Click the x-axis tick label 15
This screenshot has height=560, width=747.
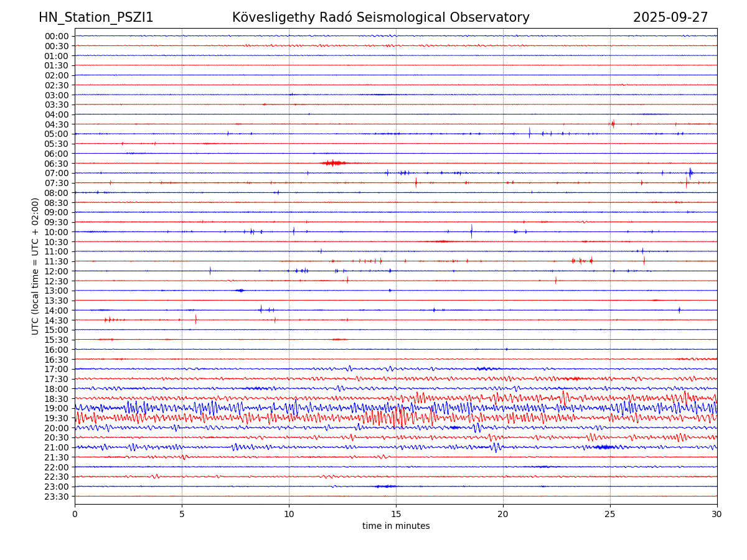click(396, 514)
